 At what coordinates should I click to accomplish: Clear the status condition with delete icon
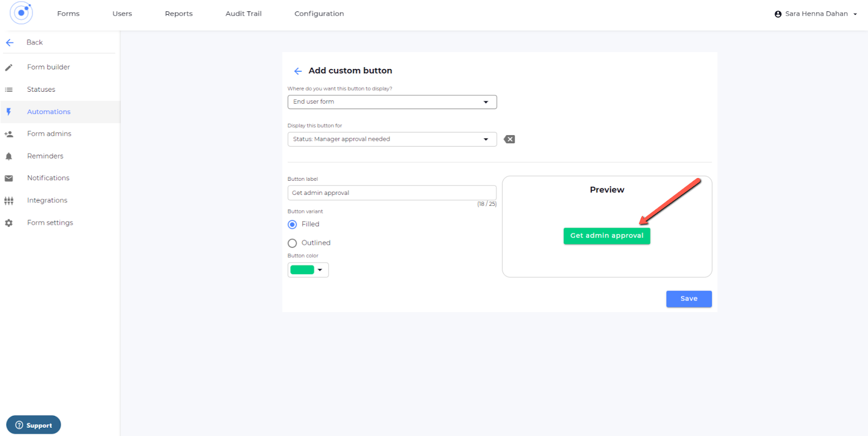tap(509, 140)
